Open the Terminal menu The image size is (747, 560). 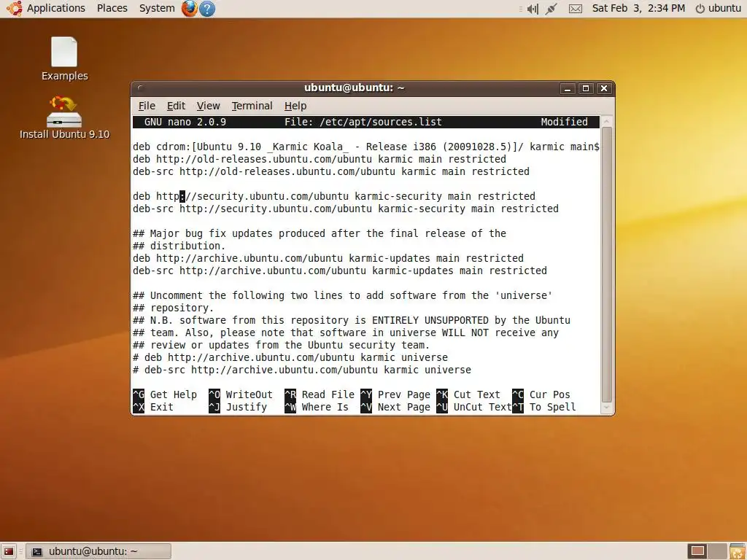252,106
